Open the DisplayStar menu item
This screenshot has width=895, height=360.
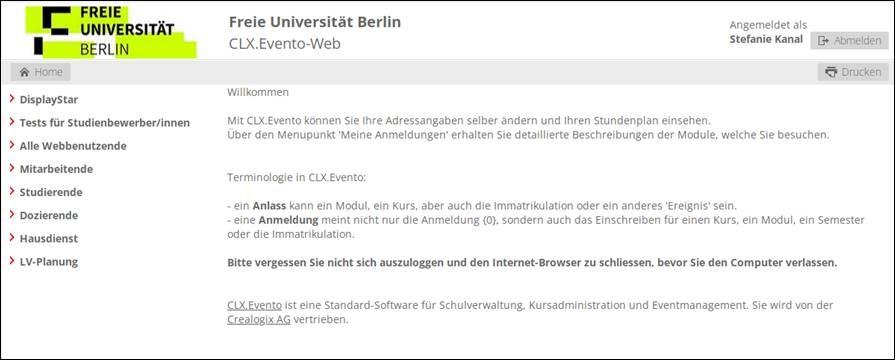49,100
